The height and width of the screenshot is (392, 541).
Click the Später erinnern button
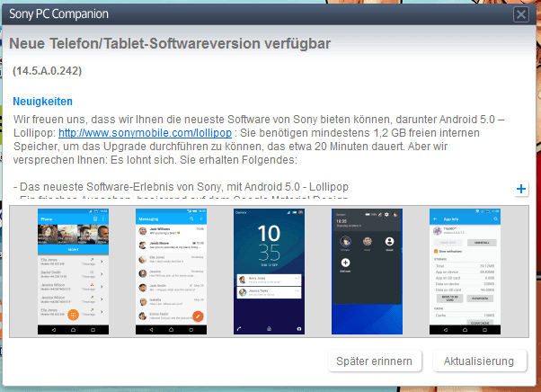375,361
